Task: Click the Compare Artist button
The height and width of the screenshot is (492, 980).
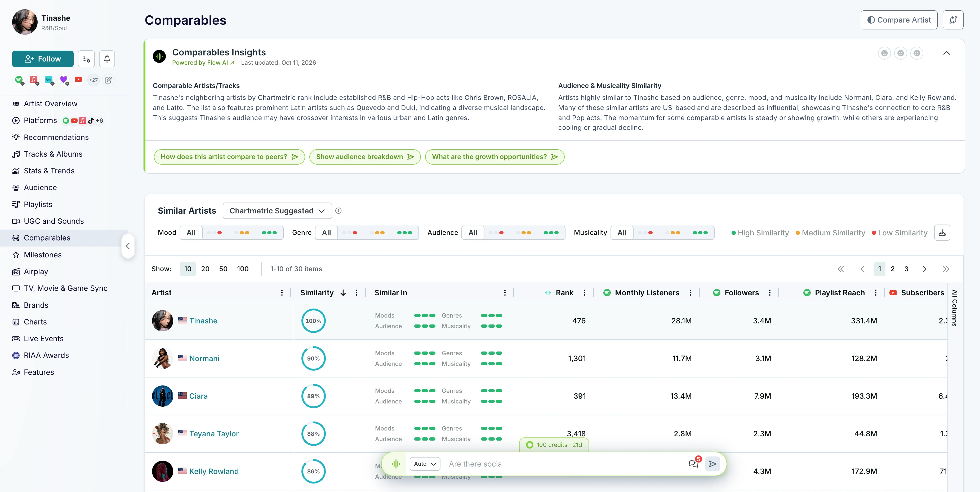Action: (x=899, y=20)
